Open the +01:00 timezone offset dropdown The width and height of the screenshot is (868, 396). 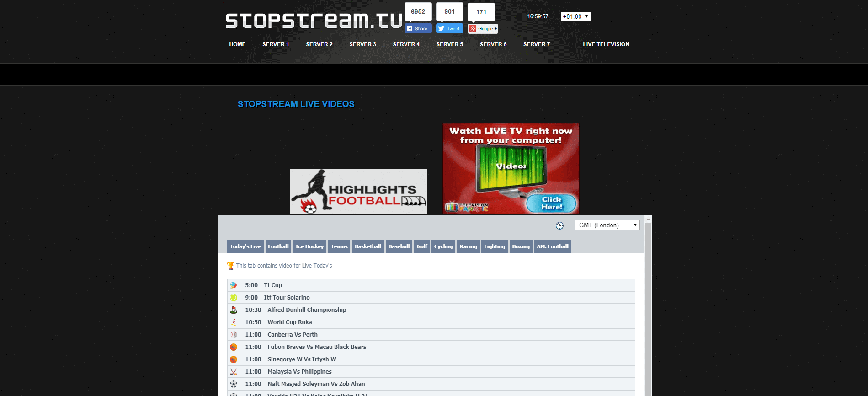tap(575, 16)
